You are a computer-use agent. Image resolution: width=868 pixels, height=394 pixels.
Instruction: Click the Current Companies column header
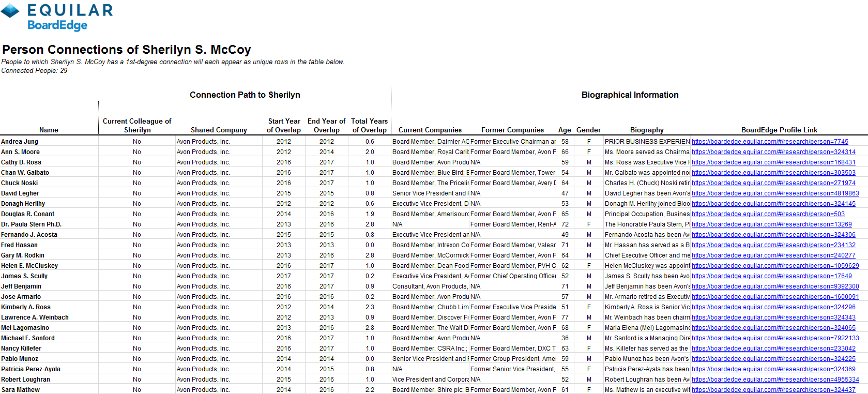(x=430, y=130)
